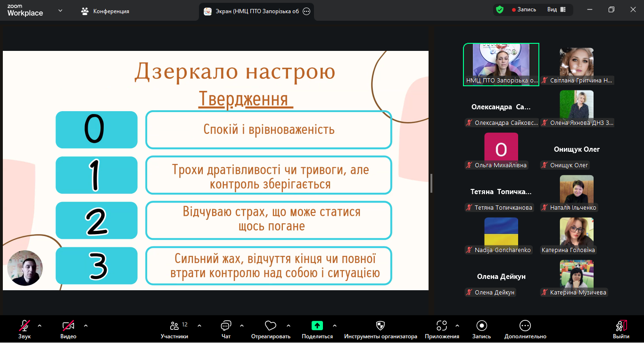Image resolution: width=644 pixels, height=343 pixels.
Task: Expand the arrow next to Участники
Action: [199, 326]
